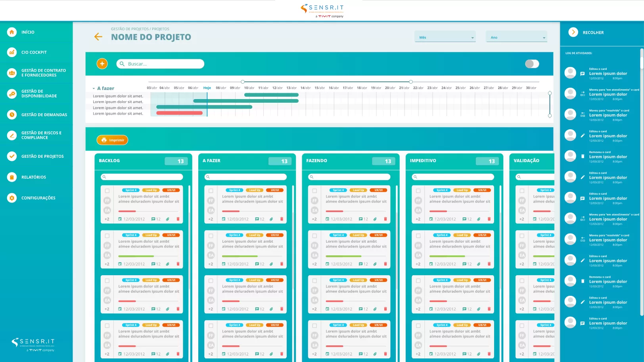The image size is (644, 362).
Task: Collapse the activity log with the Recolher button
Action: (x=573, y=32)
